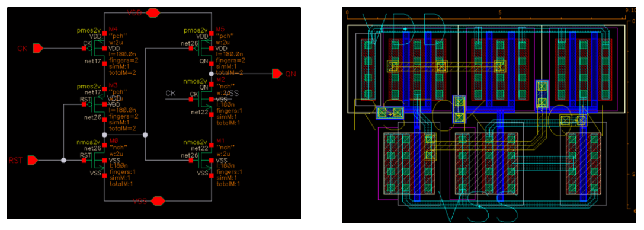The image size is (644, 230).
Task: Select the rightmost NMOS device in layout
Action: pos(583,164)
